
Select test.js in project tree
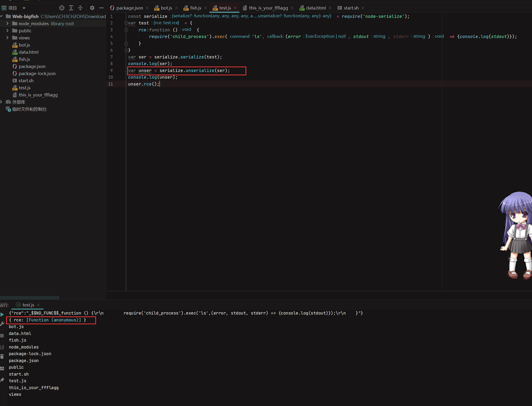coord(24,88)
